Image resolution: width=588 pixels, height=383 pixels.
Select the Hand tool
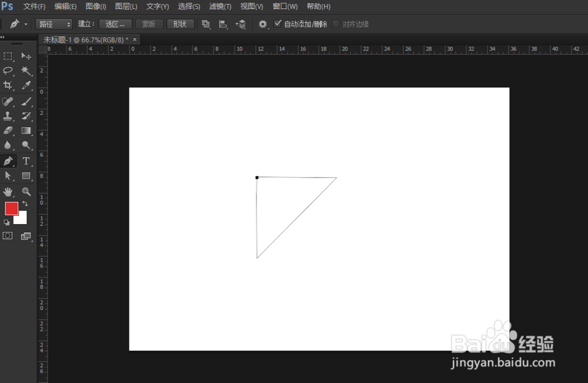coord(8,192)
